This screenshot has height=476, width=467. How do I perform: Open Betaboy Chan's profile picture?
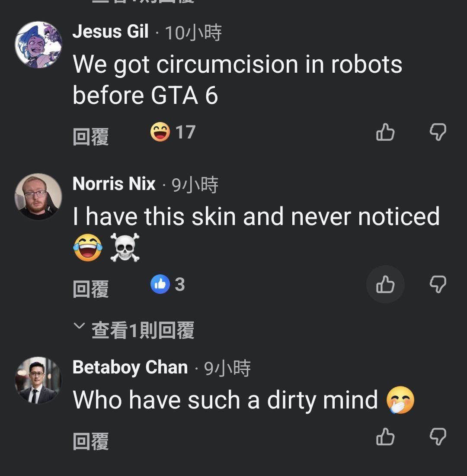[38, 380]
